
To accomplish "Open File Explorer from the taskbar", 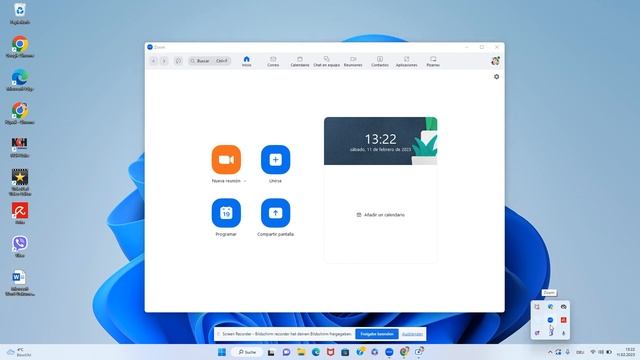I will pyautogui.click(x=301, y=352).
